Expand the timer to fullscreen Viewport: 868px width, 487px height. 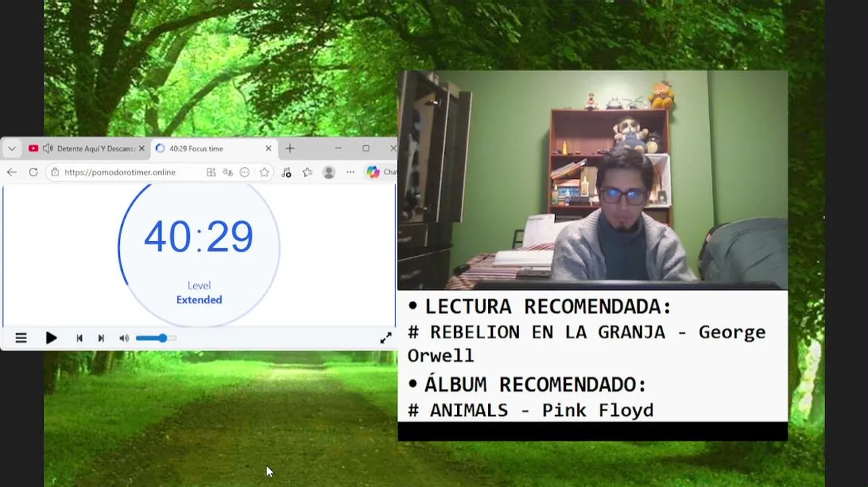(385, 338)
